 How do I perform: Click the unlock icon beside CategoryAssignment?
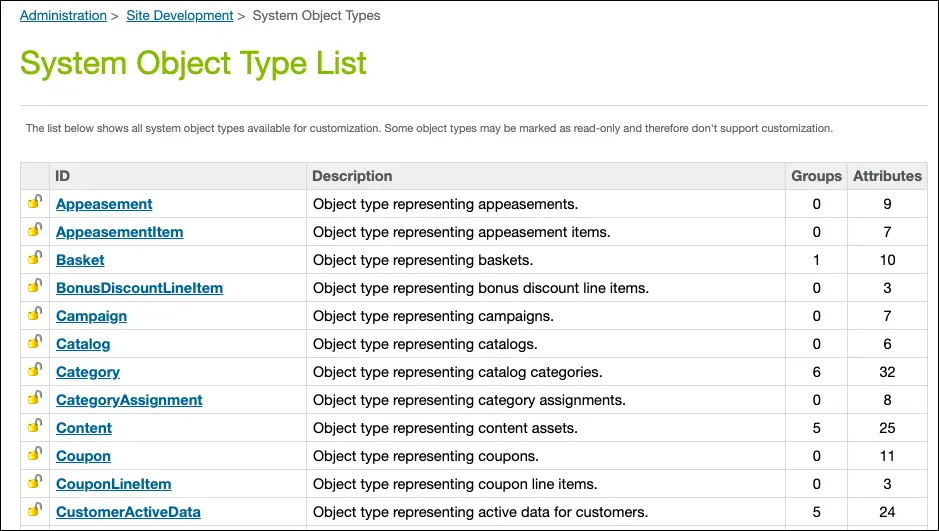tap(35, 398)
